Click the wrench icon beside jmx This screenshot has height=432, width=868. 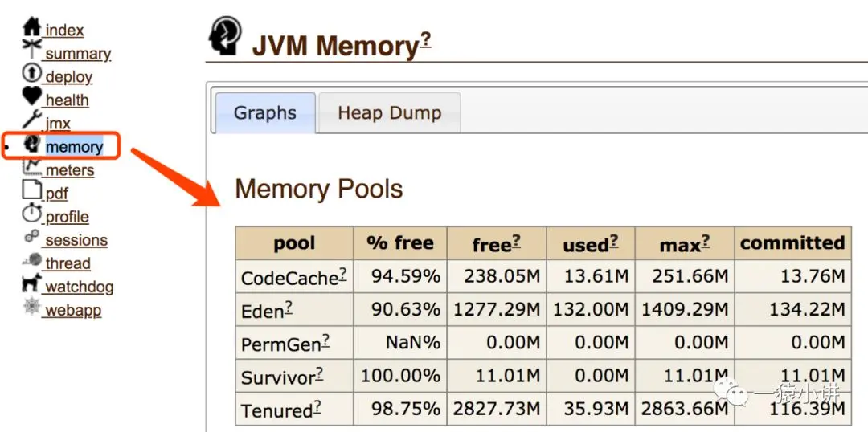click(32, 119)
